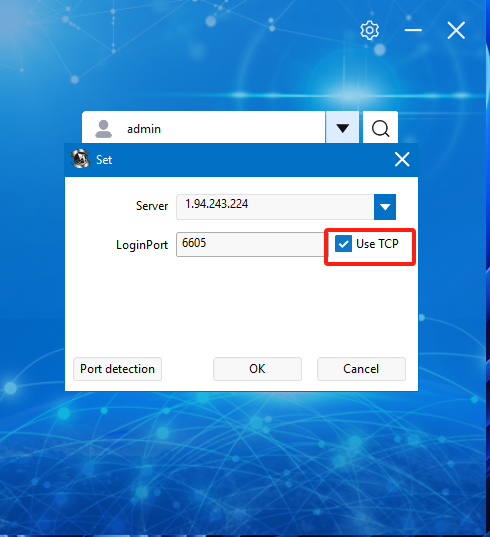
Task: Click the Server label text
Action: [x=152, y=206]
